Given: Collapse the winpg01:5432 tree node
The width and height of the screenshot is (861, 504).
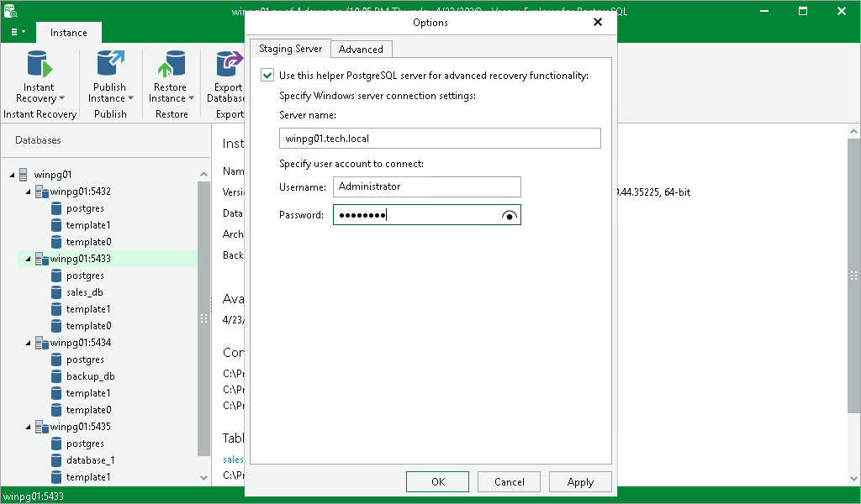Looking at the screenshot, I should tap(28, 192).
